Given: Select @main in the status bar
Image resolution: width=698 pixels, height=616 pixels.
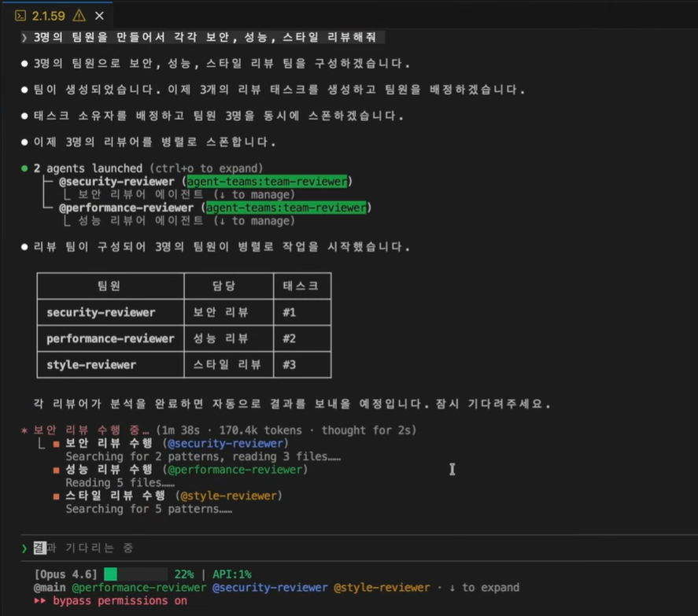Looking at the screenshot, I should 50,588.
